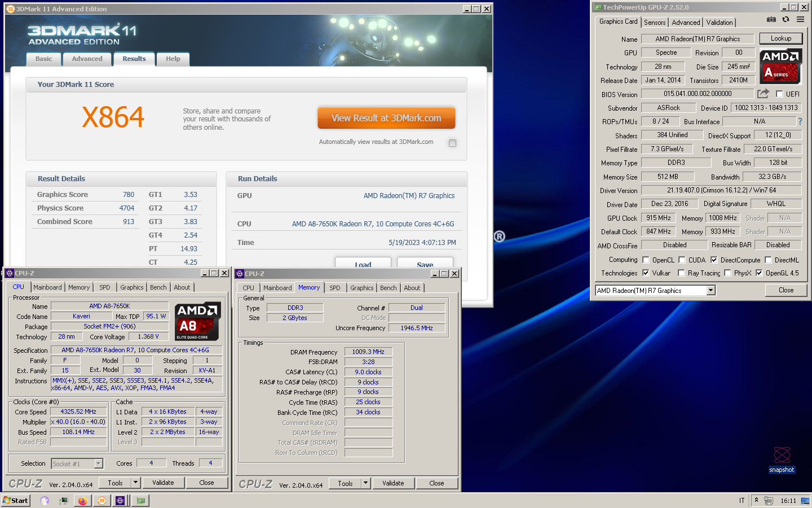Click the Close button in GPU-Z
This screenshot has width=812, height=508.
786,290
